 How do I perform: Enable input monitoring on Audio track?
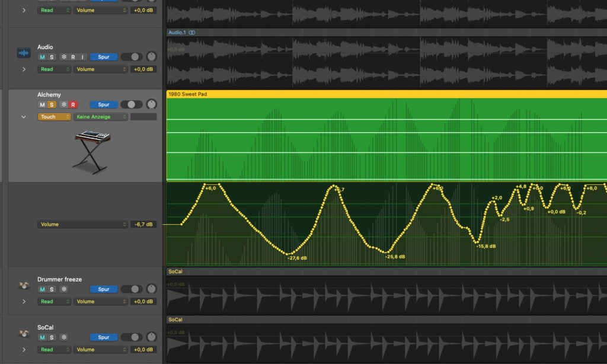click(x=82, y=57)
